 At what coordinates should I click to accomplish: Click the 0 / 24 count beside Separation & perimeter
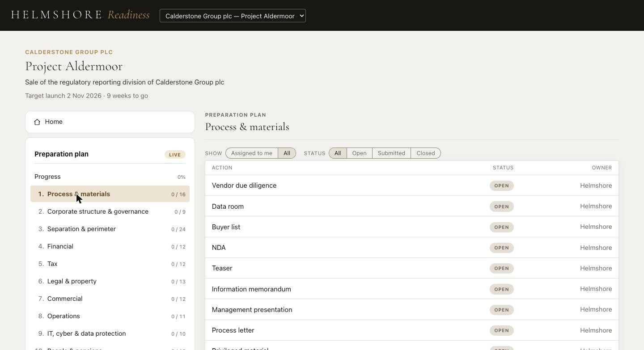pos(178,229)
